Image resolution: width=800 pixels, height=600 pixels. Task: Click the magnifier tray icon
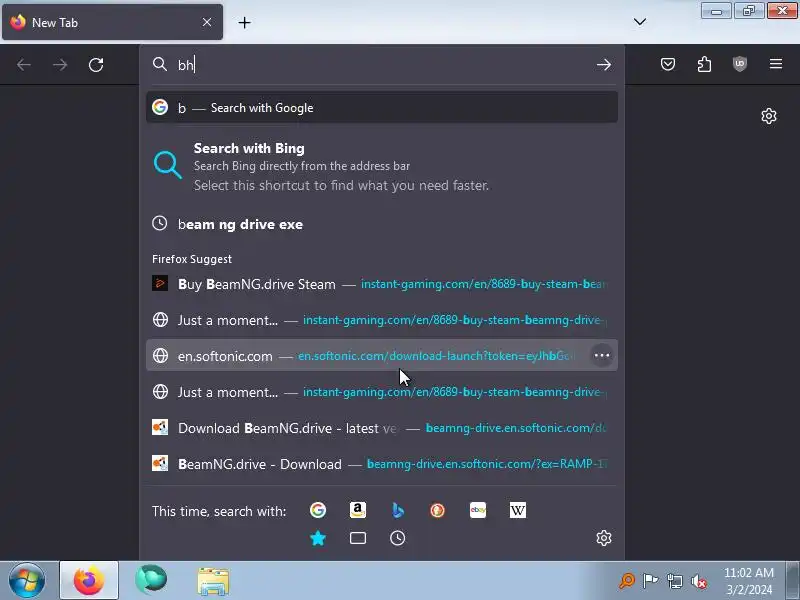(x=627, y=581)
